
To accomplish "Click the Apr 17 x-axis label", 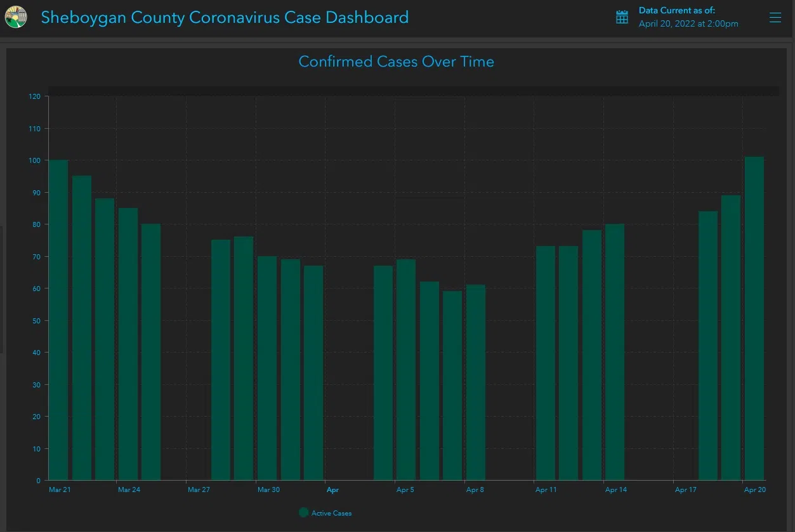I will coord(685,490).
